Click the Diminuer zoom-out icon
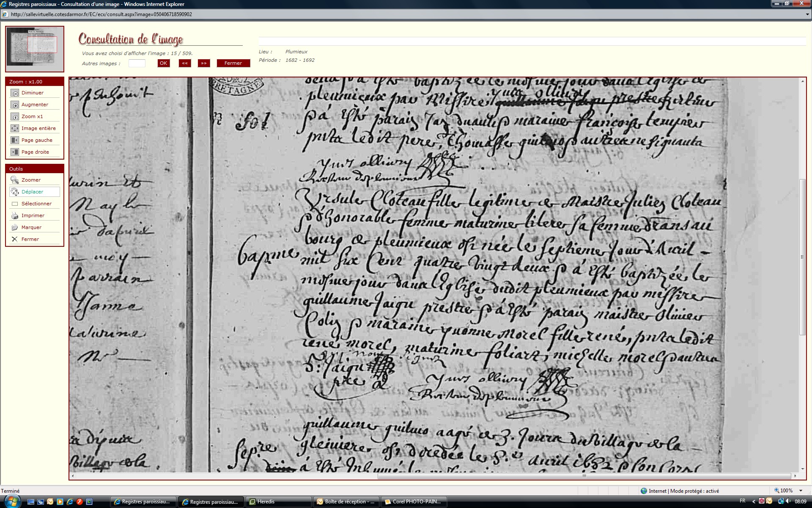The height and width of the screenshot is (508, 812). point(15,93)
